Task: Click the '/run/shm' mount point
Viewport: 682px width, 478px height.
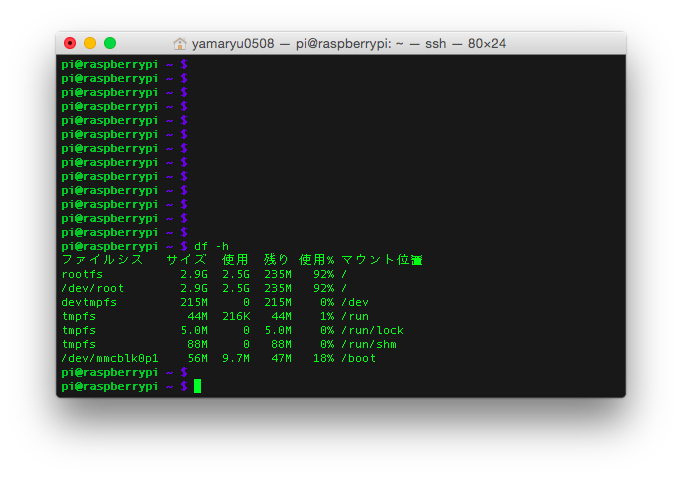Action: (x=369, y=344)
